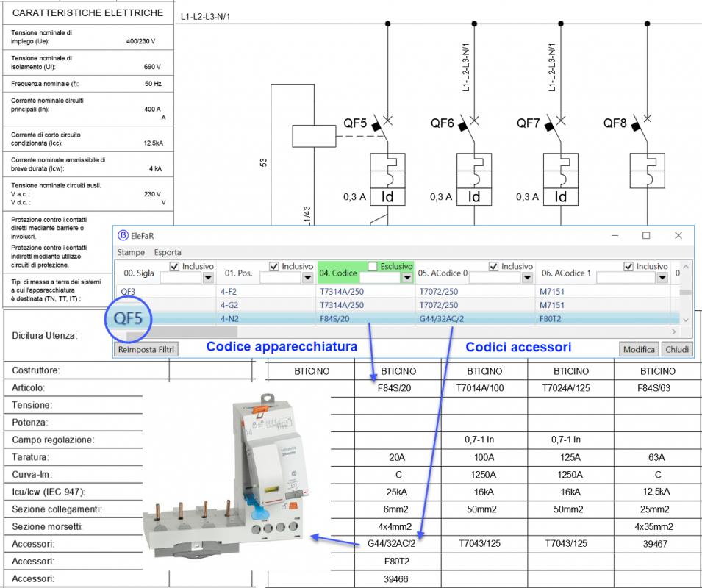Click article T7014A/100 in the data table
The image size is (702, 588).
480,388
